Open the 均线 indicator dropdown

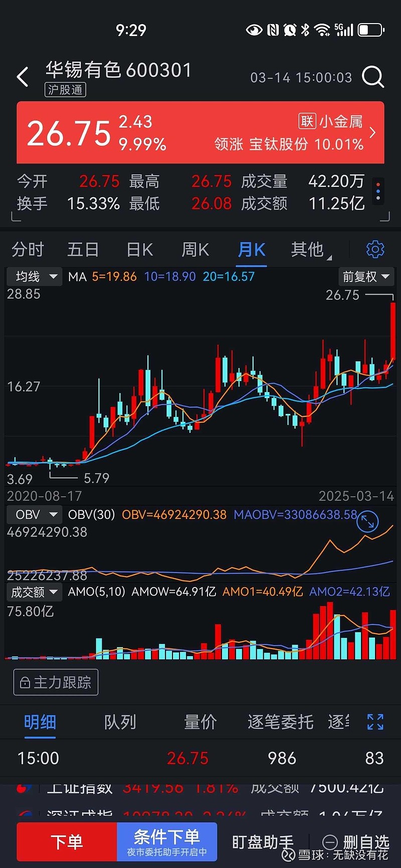click(34, 276)
